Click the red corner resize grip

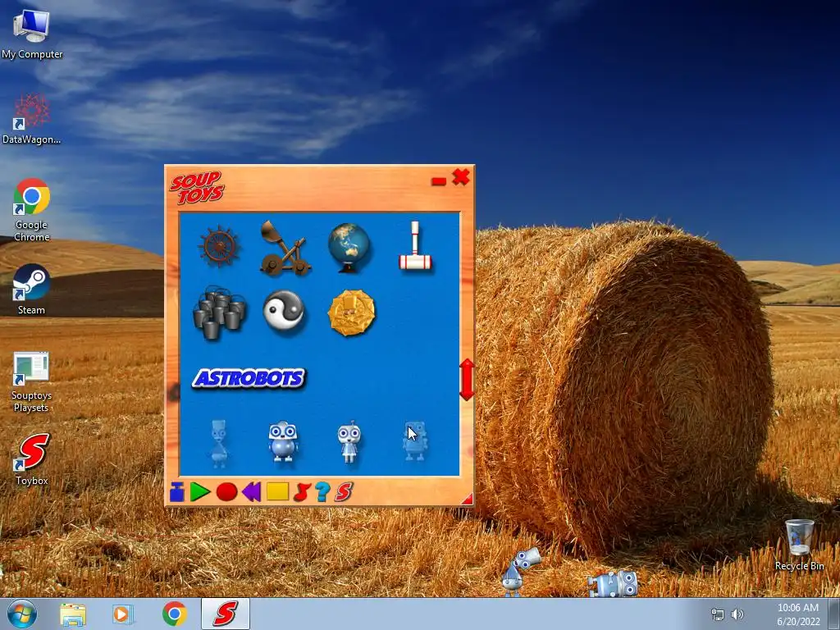[467, 499]
